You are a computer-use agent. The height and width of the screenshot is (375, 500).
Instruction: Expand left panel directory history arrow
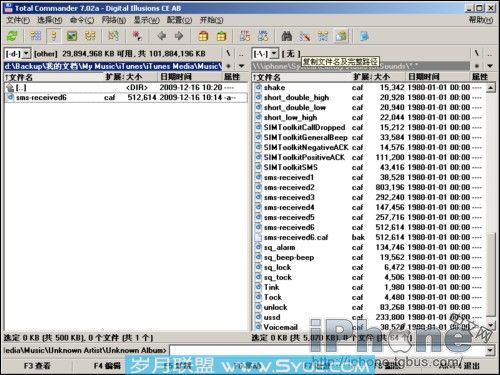tap(241, 66)
